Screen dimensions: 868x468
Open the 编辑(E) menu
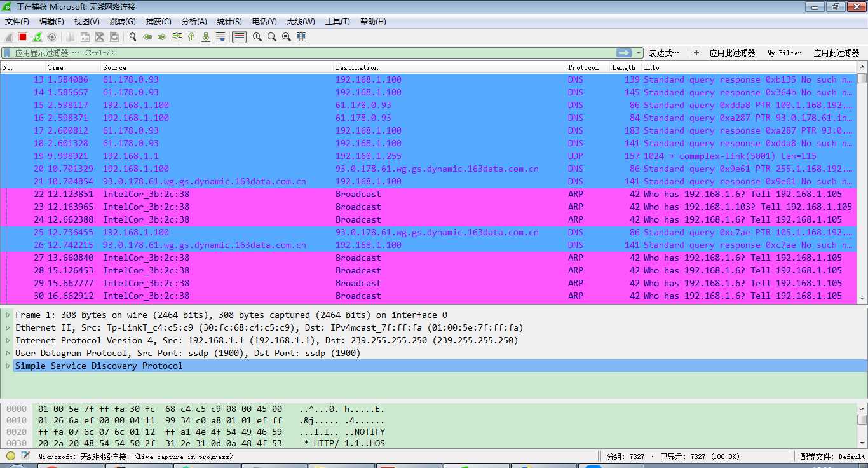click(x=51, y=22)
